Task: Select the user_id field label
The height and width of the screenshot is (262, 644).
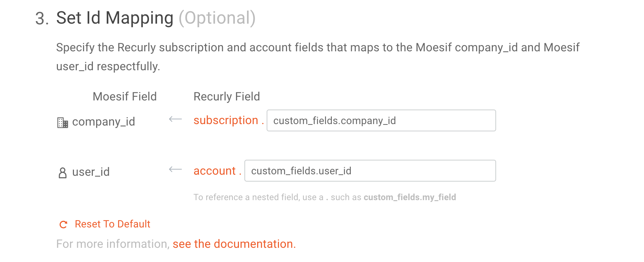Action: click(x=91, y=172)
